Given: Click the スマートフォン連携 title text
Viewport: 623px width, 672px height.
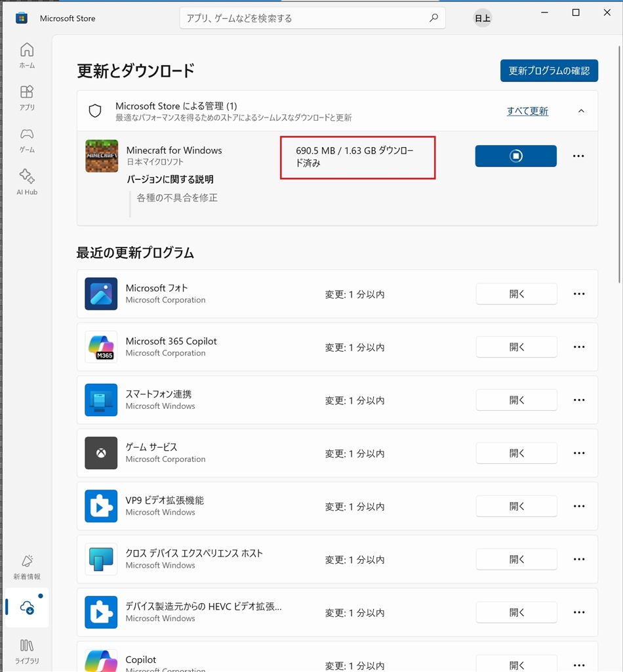Looking at the screenshot, I should [159, 394].
